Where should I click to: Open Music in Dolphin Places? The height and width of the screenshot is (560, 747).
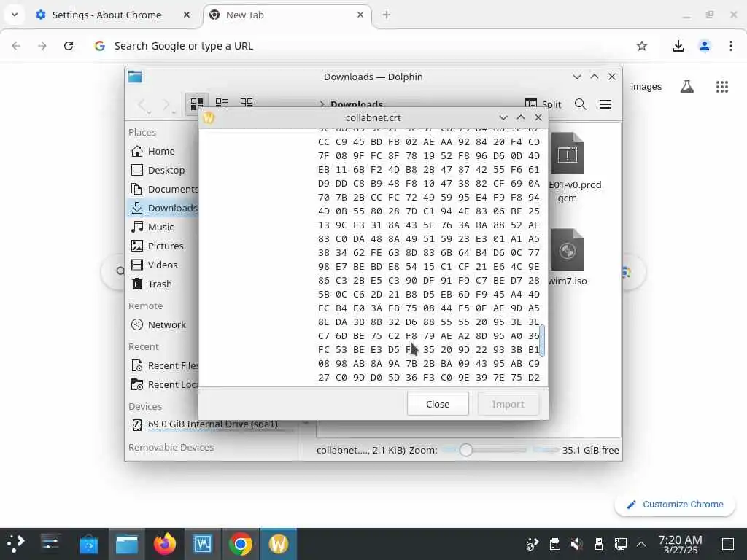(x=163, y=227)
